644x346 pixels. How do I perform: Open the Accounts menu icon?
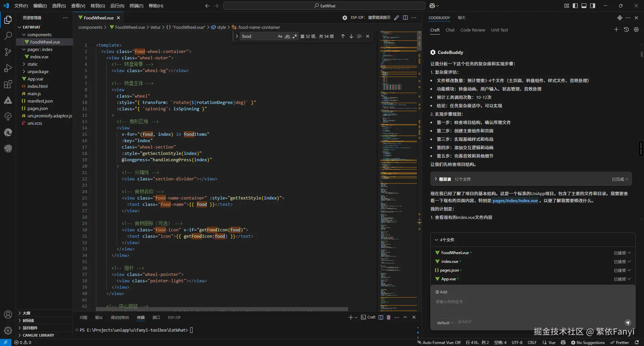[x=8, y=314]
